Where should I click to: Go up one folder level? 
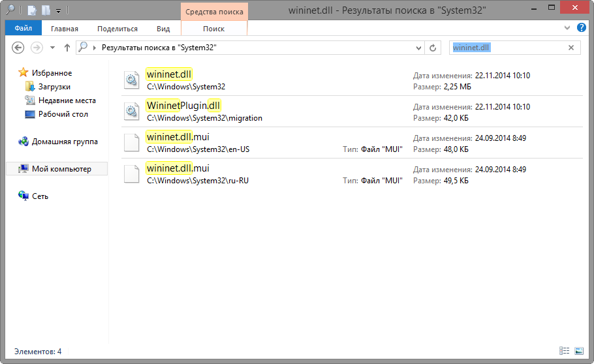pos(67,48)
